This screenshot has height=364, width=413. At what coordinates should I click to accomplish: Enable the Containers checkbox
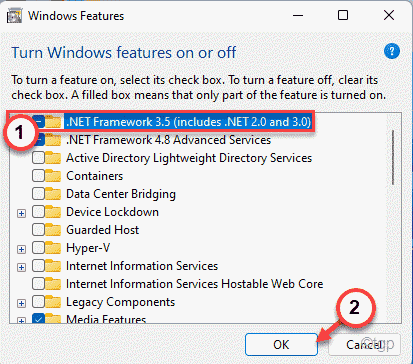(x=38, y=176)
